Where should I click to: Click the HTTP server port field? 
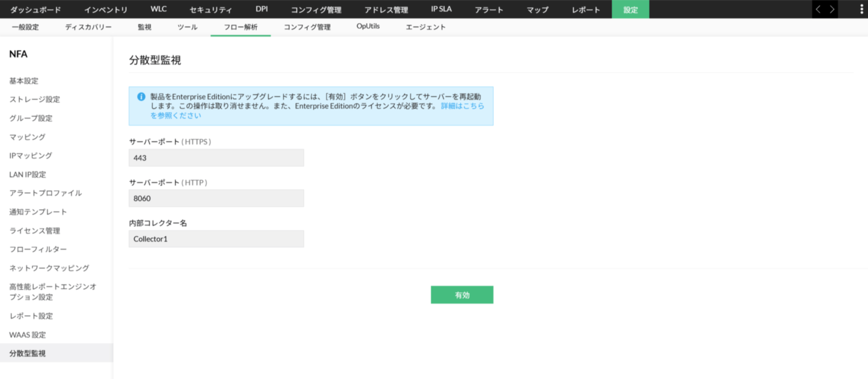216,198
